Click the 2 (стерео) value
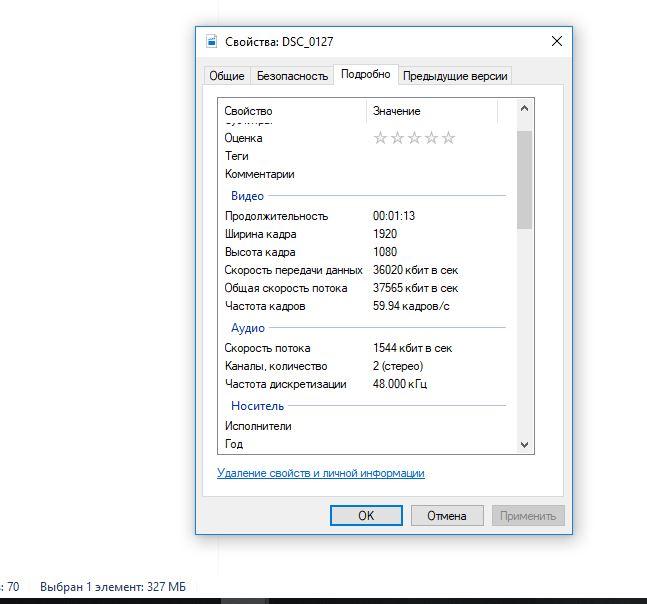This screenshot has height=604, width=647. 398,366
